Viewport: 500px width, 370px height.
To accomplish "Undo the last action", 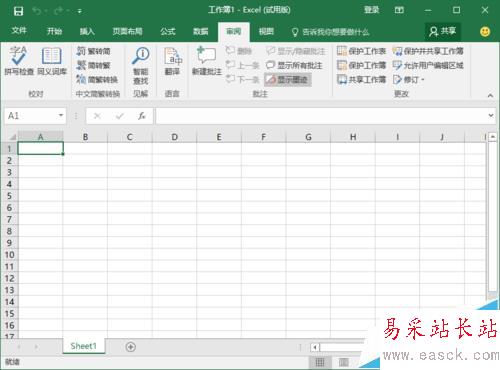I will coord(36,11).
